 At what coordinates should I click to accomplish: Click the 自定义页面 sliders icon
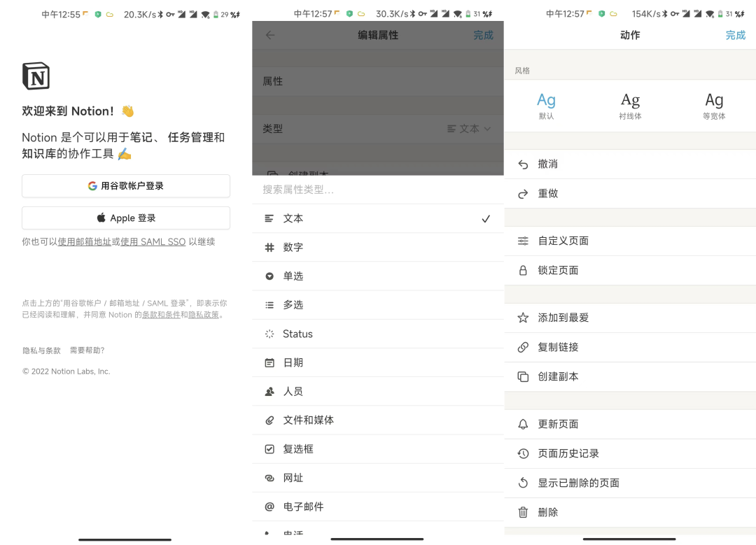[x=523, y=241]
